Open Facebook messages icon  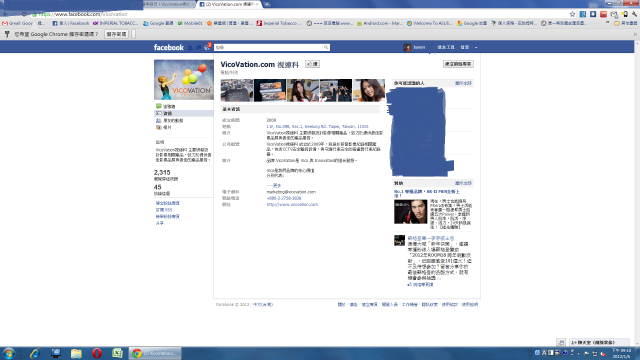(x=198, y=47)
